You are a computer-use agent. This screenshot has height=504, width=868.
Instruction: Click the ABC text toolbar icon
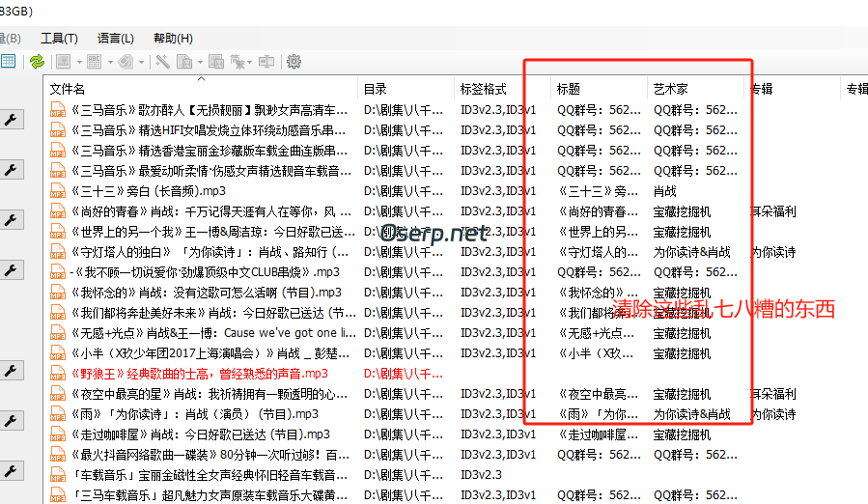click(94, 62)
